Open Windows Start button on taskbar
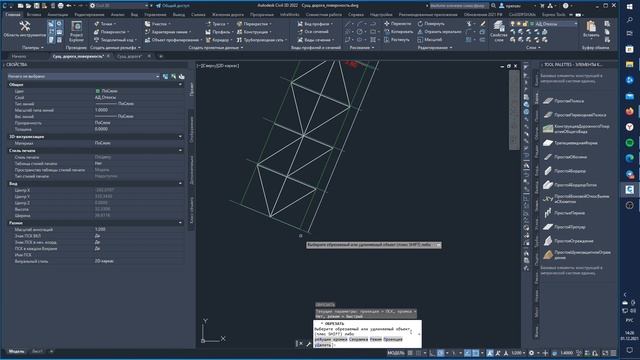 pos(629,7)
